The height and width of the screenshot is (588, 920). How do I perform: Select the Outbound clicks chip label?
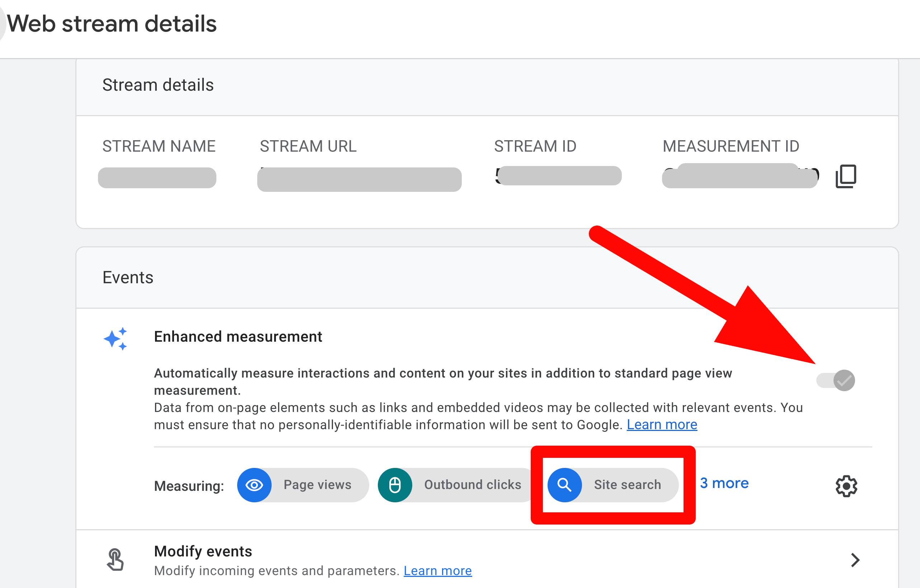coord(472,485)
